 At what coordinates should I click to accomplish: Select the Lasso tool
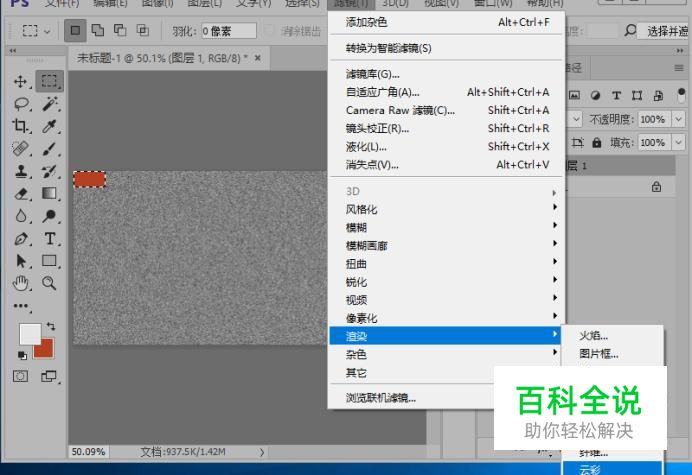[x=21, y=104]
